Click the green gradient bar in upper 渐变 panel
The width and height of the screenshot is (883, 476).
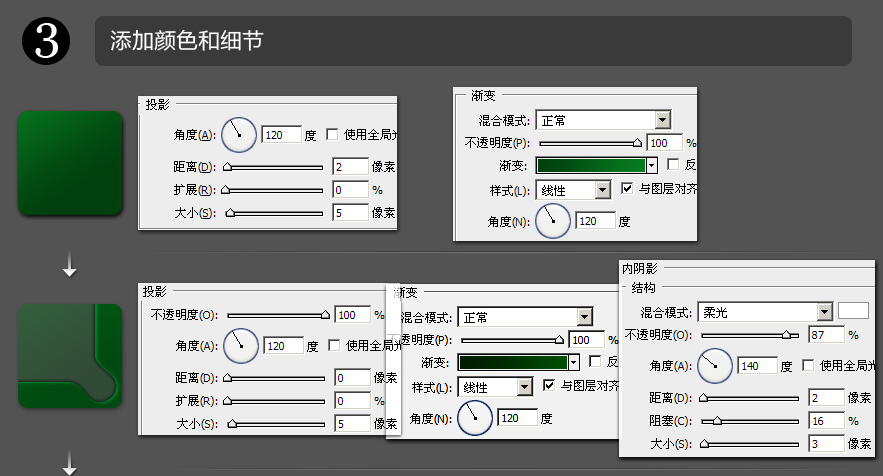point(591,166)
